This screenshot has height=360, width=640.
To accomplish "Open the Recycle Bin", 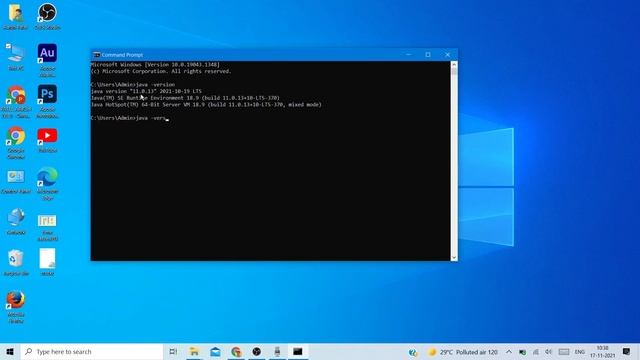I will [x=16, y=262].
